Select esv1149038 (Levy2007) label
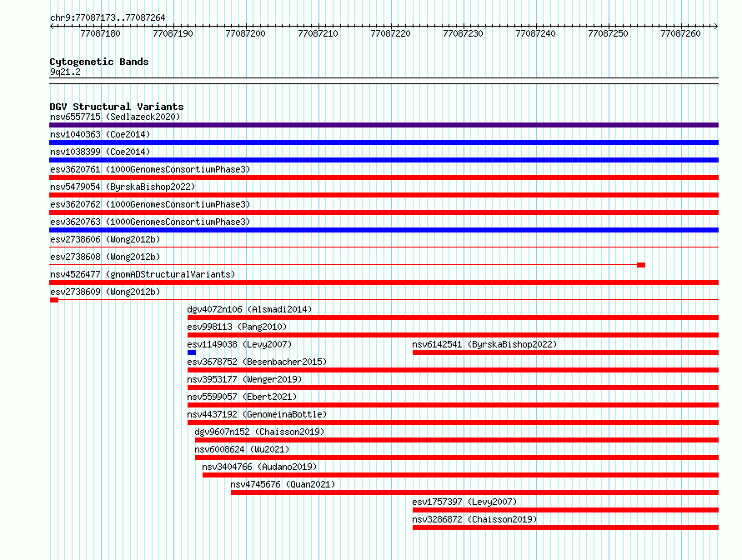This screenshot has width=742, height=560. [239, 344]
